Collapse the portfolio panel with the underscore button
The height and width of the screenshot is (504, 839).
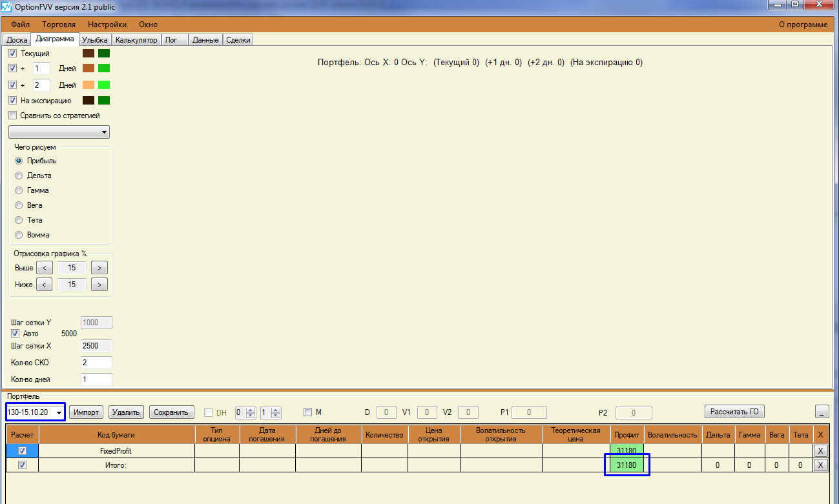822,412
